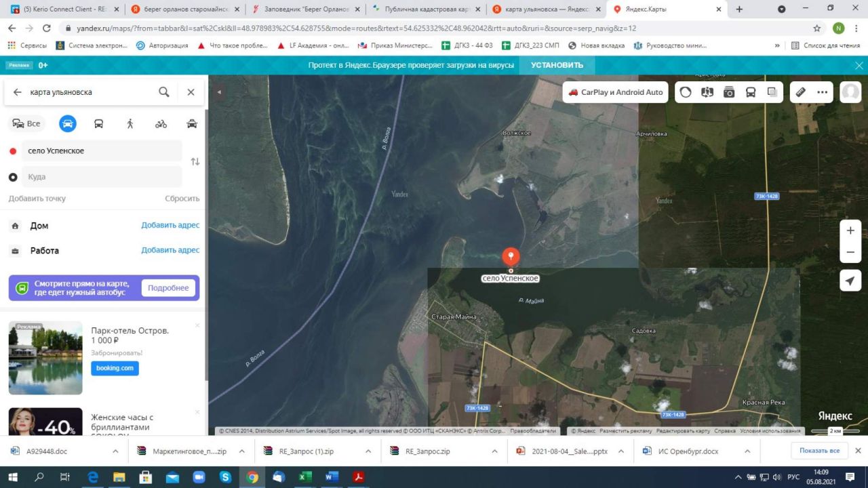
Task: Click Добавить точку link
Action: 37,199
